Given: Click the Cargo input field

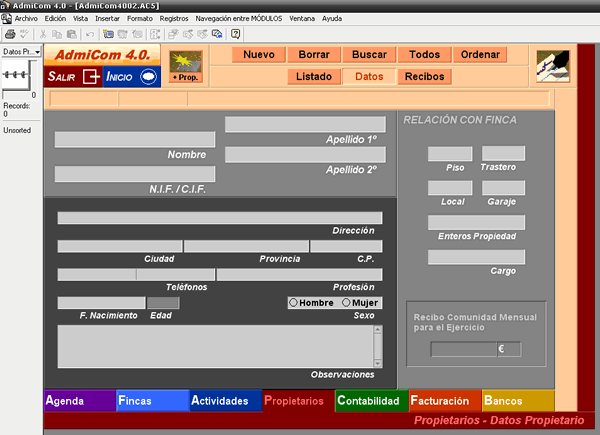Looking at the screenshot, I should [476, 257].
